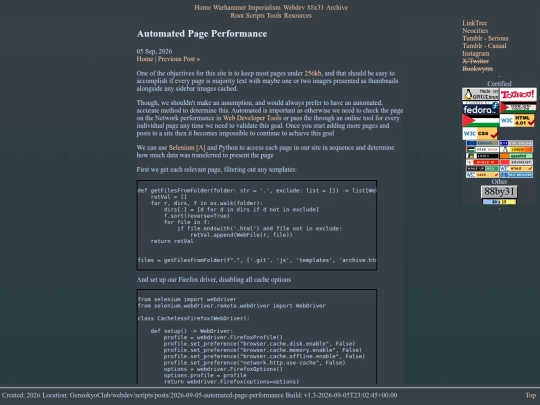The image size is (540, 405).
Task: Click the small blue Europe mini badge
Action: [x=482, y=143]
